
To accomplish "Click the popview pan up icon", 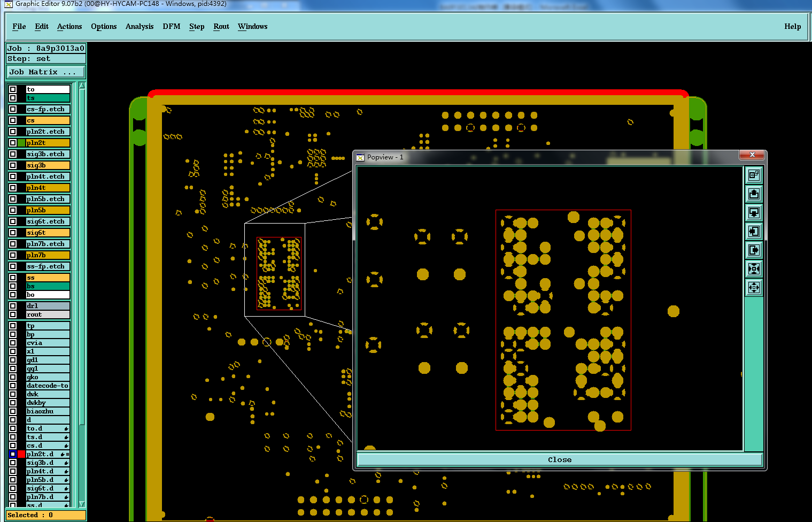I will click(754, 194).
